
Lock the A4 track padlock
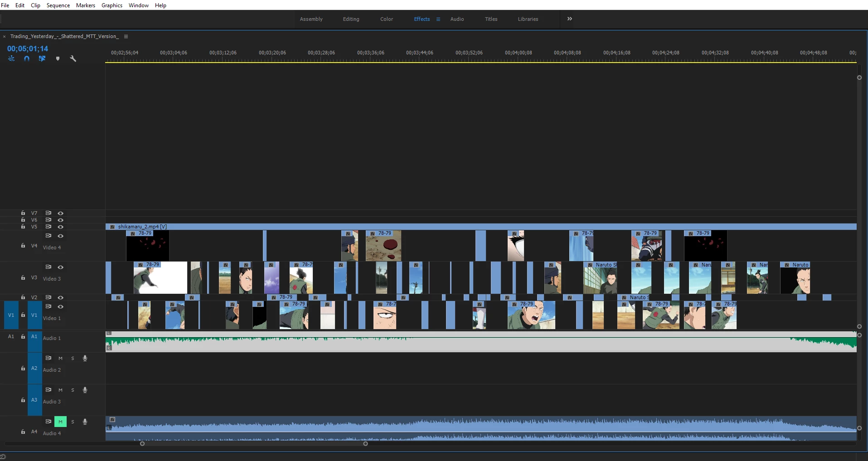click(x=23, y=432)
